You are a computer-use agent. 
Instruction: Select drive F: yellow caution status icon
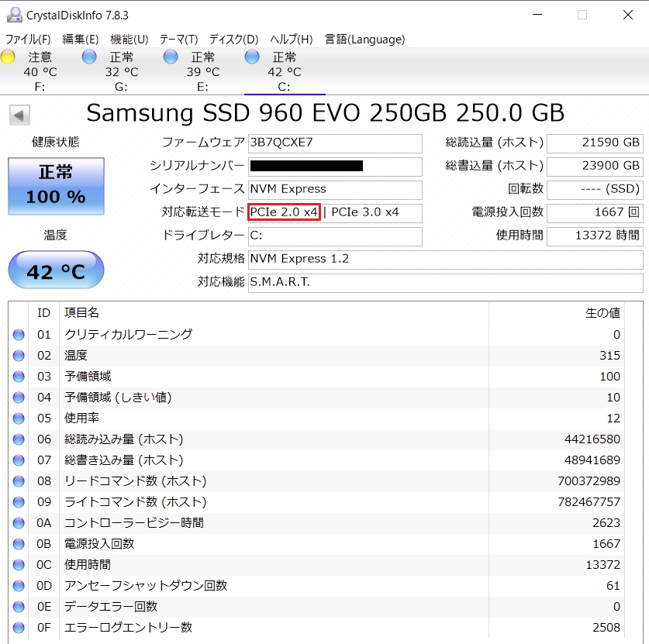coord(8,57)
